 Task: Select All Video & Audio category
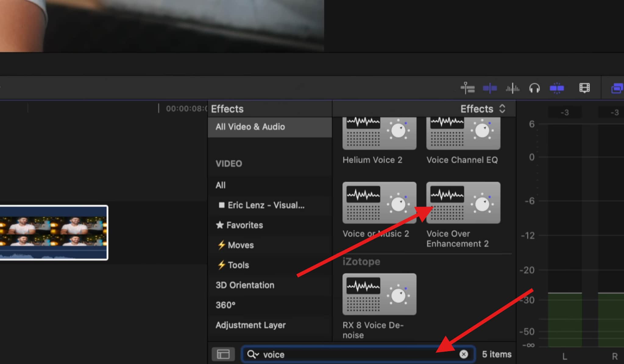(x=250, y=127)
